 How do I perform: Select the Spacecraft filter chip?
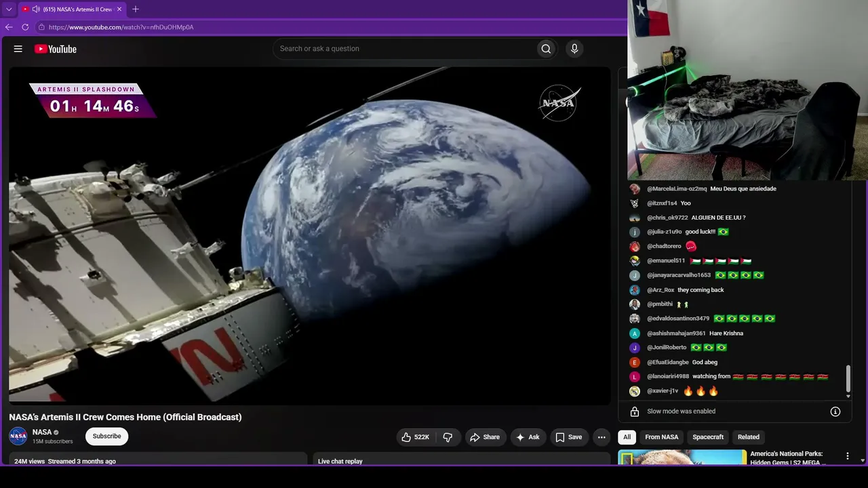tap(708, 437)
